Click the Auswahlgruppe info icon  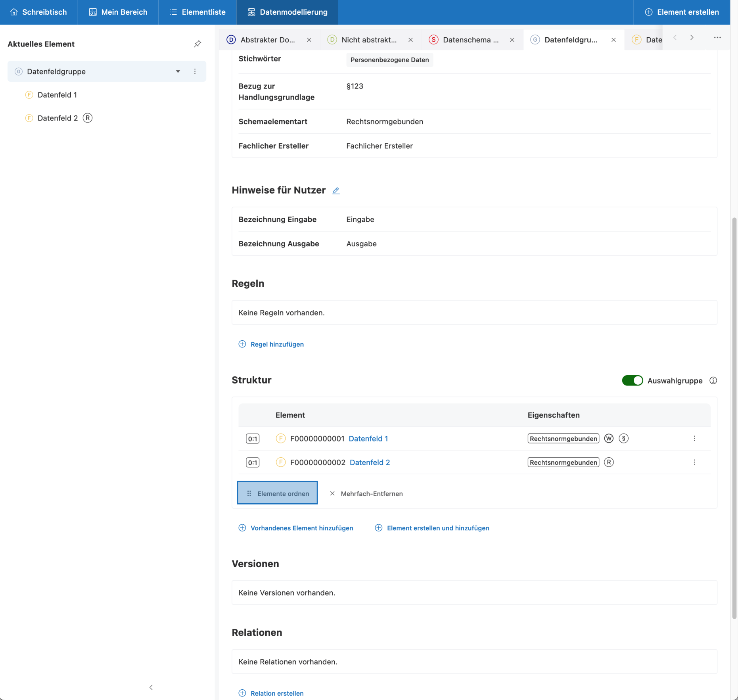pos(713,381)
